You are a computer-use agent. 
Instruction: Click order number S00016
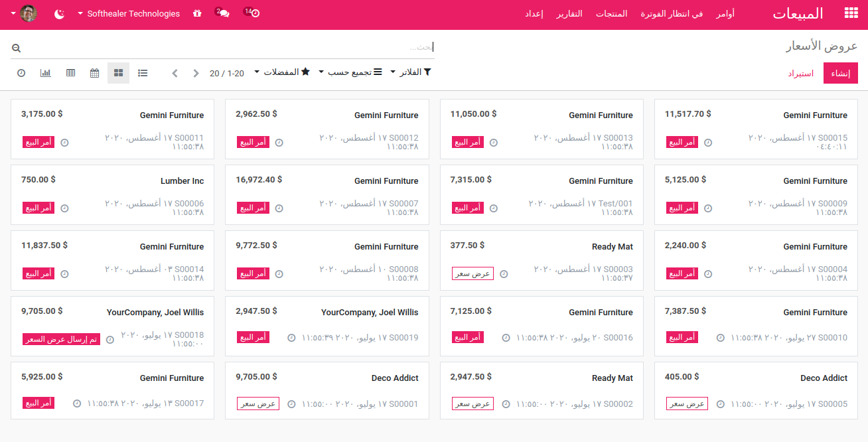click(618, 337)
